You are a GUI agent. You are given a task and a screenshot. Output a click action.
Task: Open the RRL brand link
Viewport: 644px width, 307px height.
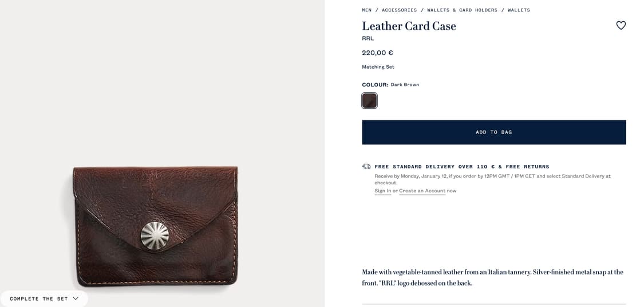pyautogui.click(x=368, y=38)
